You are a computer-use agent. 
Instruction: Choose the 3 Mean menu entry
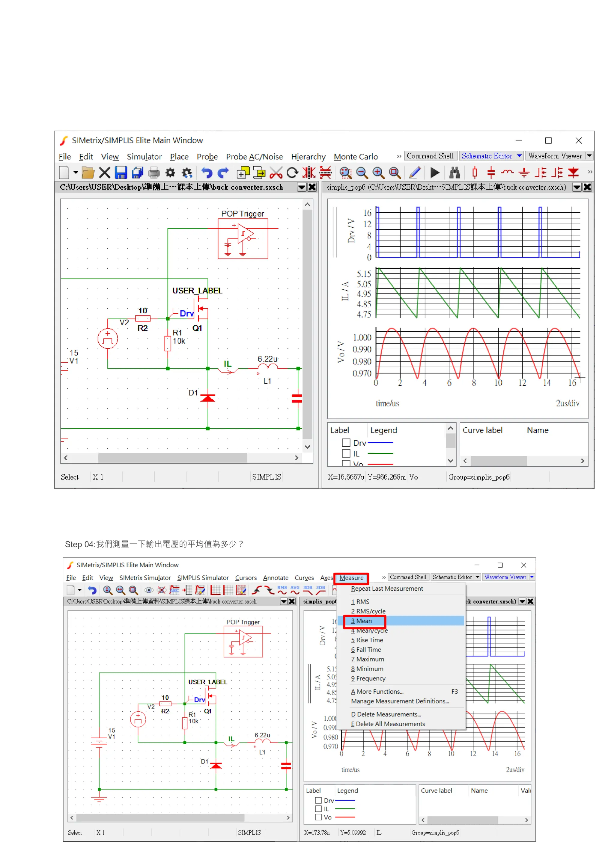[361, 621]
